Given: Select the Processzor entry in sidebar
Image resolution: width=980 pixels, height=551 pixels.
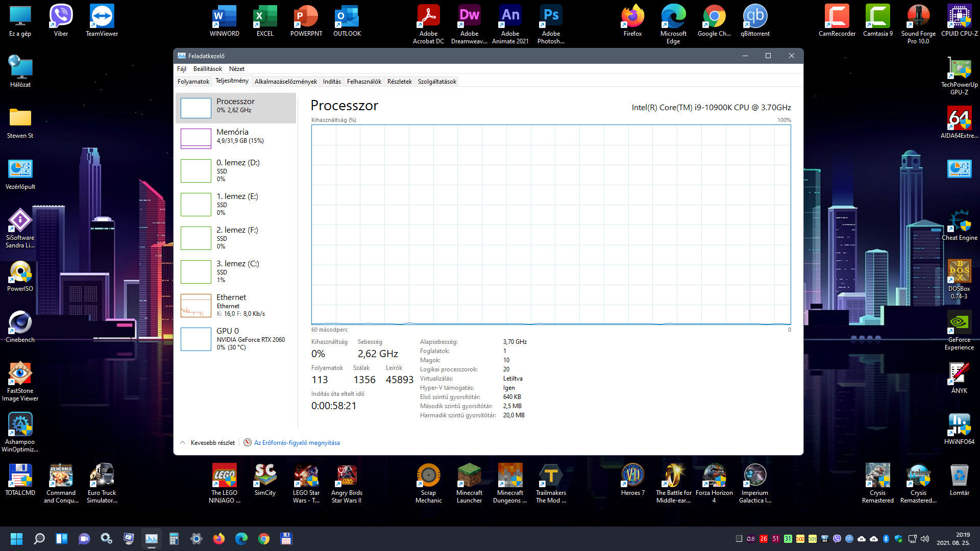Looking at the screenshot, I should (236, 108).
